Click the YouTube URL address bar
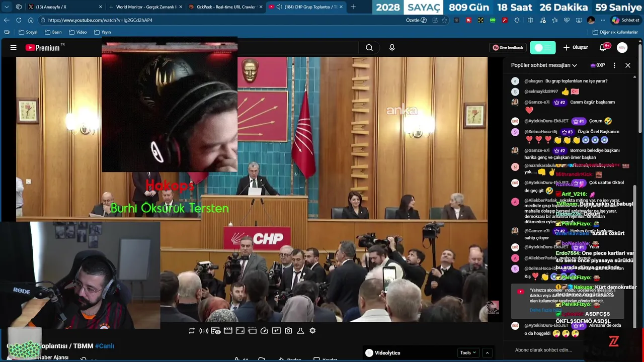This screenshot has width=644, height=362. pyautogui.click(x=221, y=20)
